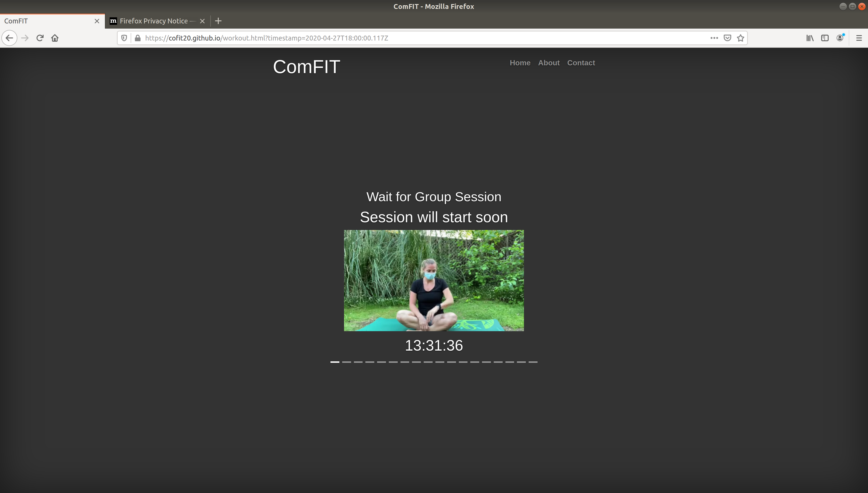The width and height of the screenshot is (868, 493).
Task: Open Firefox account profile icon
Action: (x=840, y=38)
